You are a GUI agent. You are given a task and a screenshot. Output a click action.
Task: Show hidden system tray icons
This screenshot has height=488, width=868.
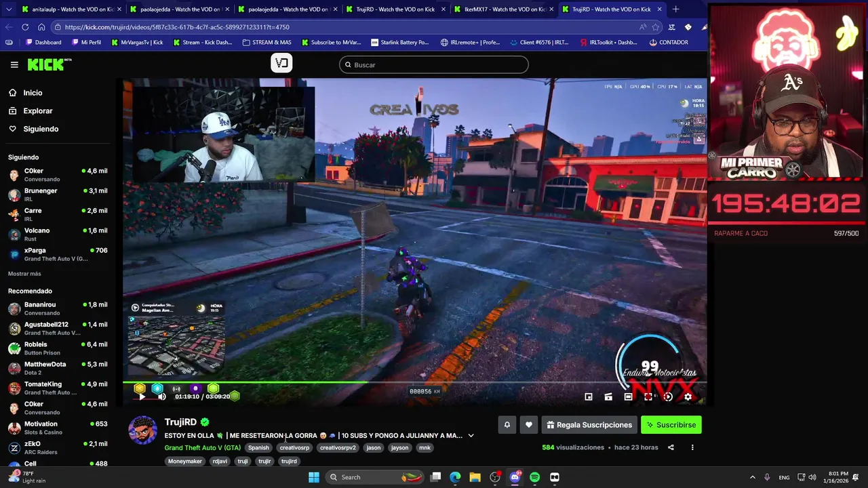click(752, 477)
